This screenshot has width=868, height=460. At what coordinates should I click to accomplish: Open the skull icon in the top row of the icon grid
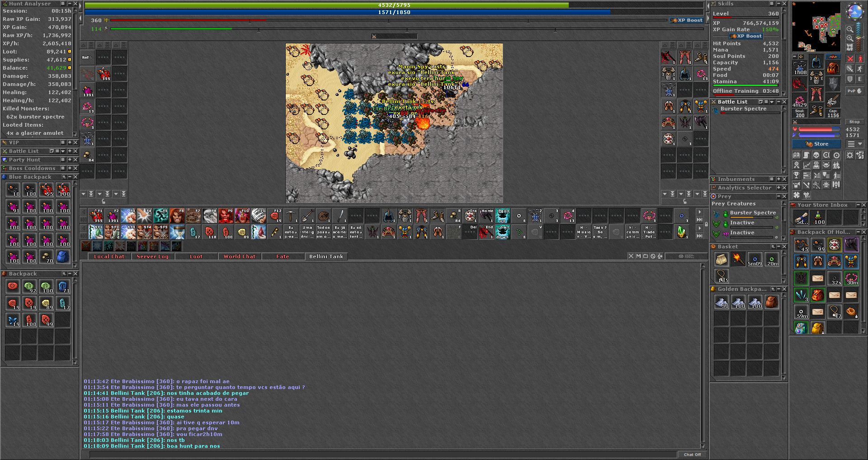pyautogui.click(x=816, y=155)
